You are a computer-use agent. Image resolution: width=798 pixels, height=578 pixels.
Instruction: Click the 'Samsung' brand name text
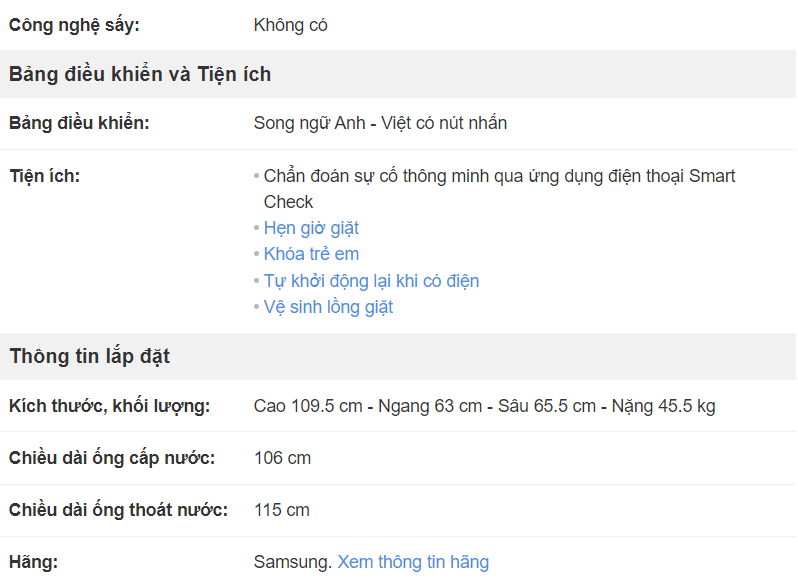[291, 562]
